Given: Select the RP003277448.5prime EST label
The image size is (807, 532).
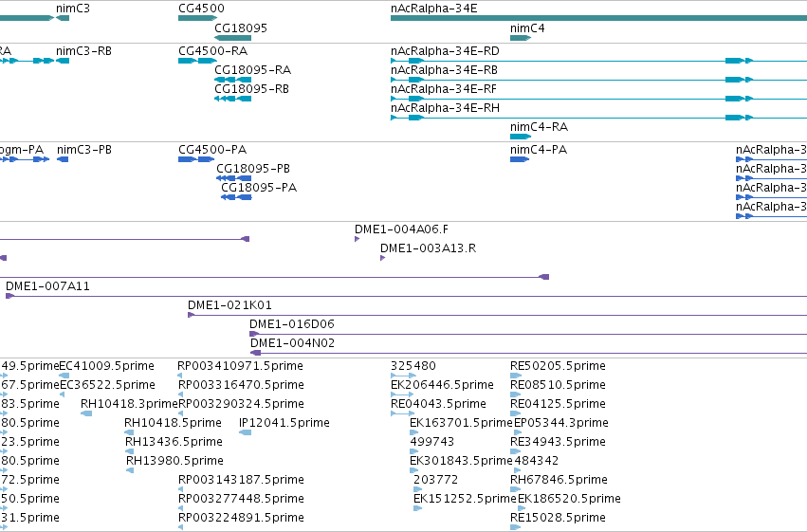Looking at the screenshot, I should click(241, 499).
